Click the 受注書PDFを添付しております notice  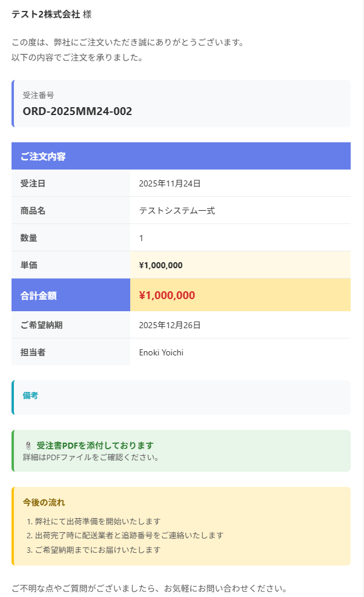point(95,446)
